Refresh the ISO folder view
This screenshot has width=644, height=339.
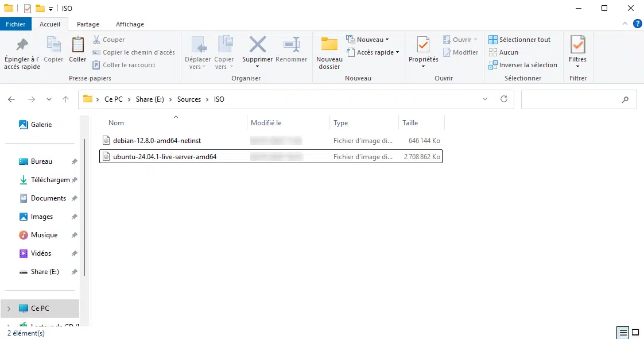[504, 99]
